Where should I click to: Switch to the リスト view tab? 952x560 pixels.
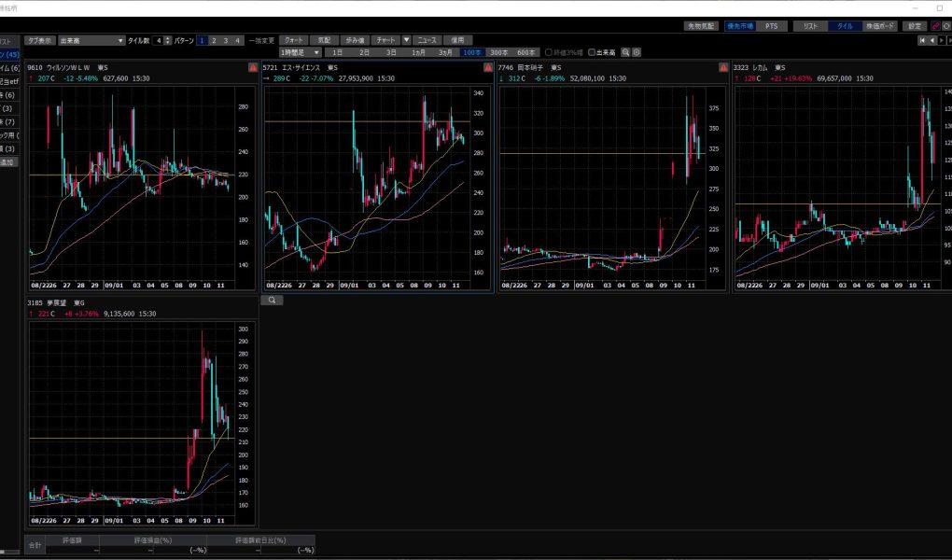click(810, 26)
